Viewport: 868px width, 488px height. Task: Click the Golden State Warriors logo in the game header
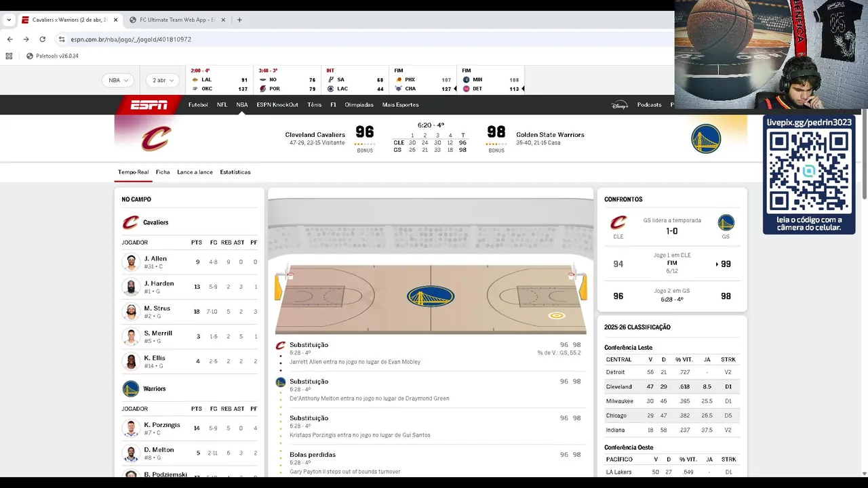tap(706, 138)
